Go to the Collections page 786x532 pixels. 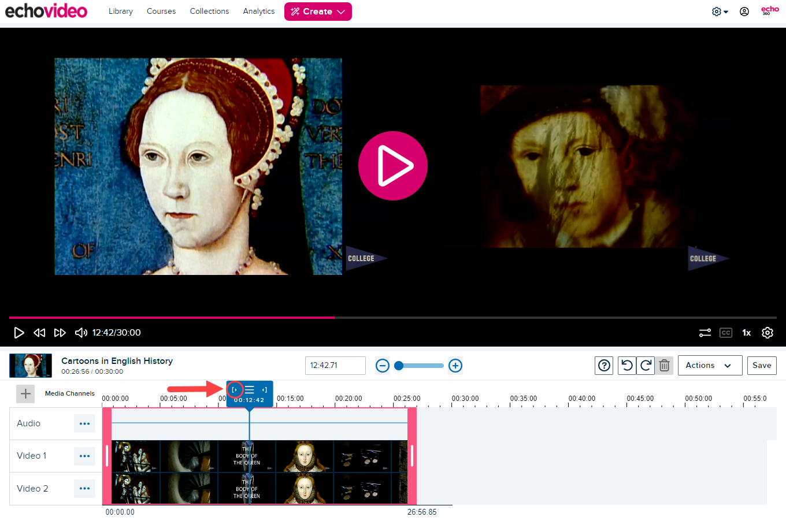point(209,11)
